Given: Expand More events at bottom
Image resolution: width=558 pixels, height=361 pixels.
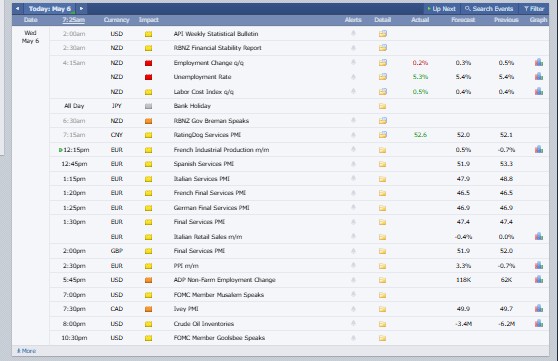Looking at the screenshot, I should (26, 351).
